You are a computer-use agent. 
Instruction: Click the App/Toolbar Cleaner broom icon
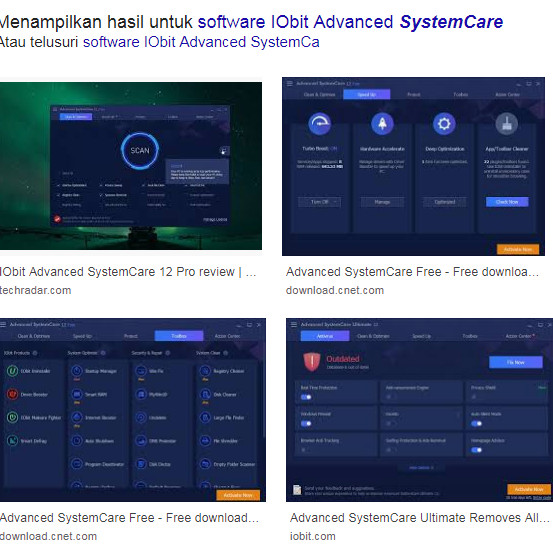click(506, 124)
